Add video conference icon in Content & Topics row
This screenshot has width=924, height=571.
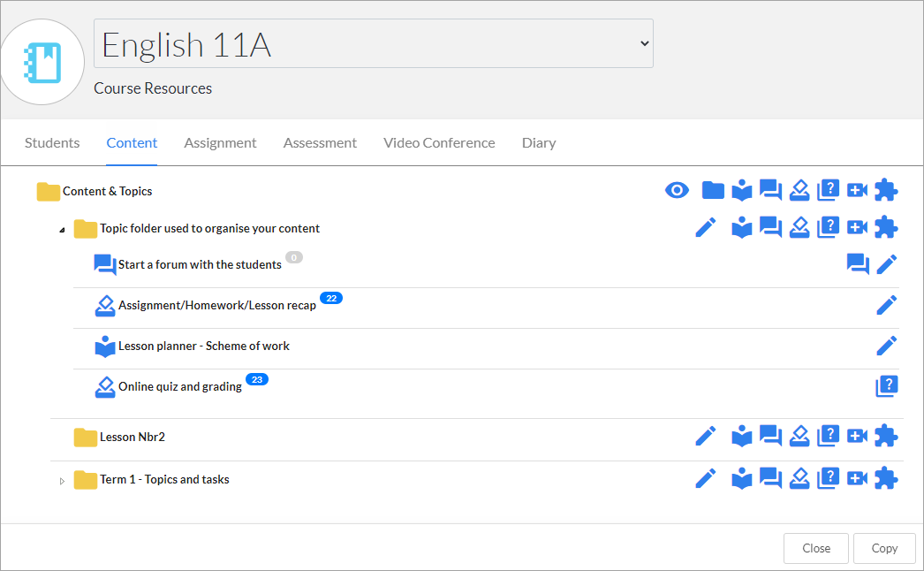click(857, 190)
